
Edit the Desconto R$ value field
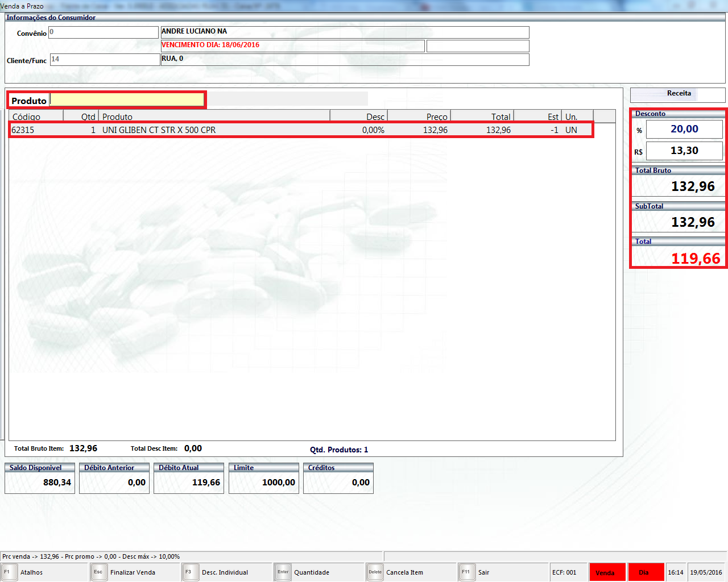pyautogui.click(x=684, y=151)
